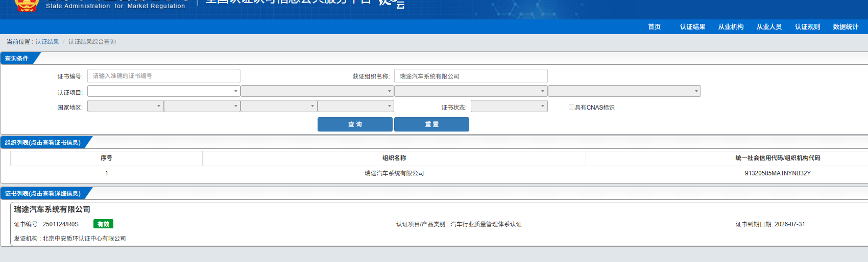Open the 从业人员 navigation menu
The height and width of the screenshot is (262, 868).
769,27
